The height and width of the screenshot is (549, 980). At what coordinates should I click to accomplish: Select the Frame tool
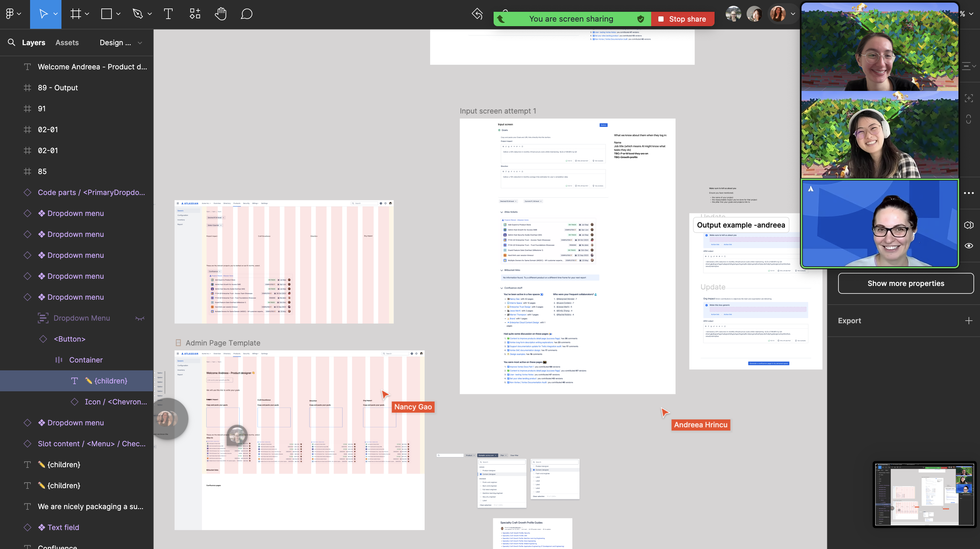(76, 14)
